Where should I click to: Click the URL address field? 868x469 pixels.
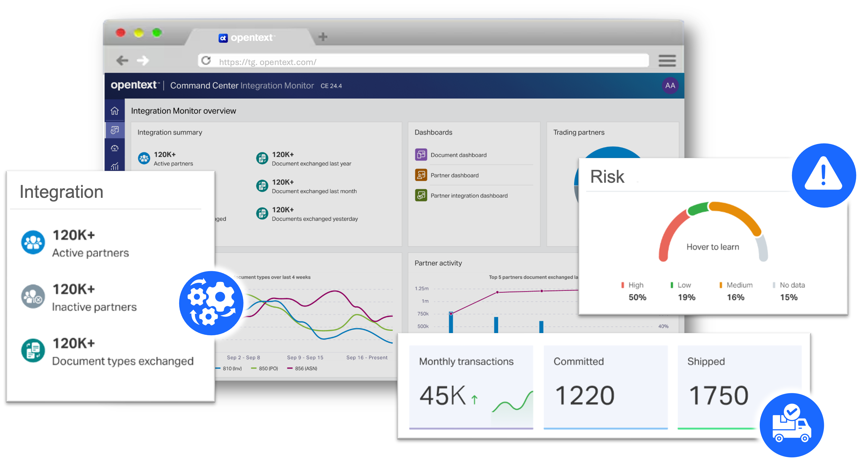(423, 61)
